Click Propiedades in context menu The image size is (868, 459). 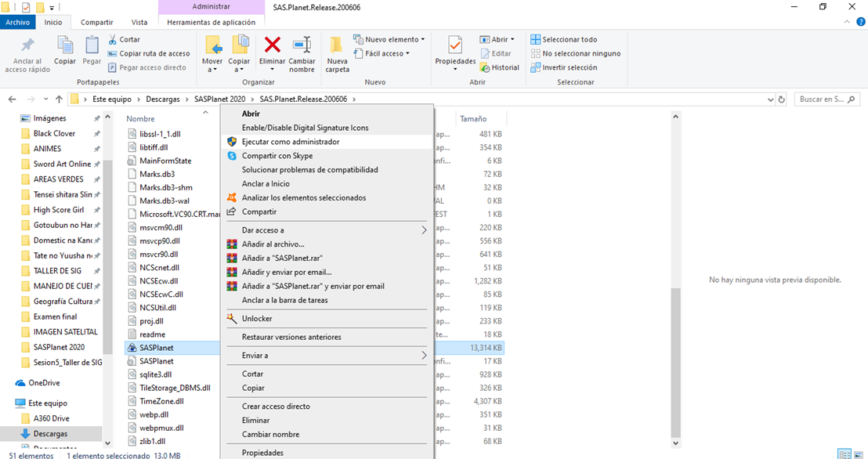pos(327,453)
